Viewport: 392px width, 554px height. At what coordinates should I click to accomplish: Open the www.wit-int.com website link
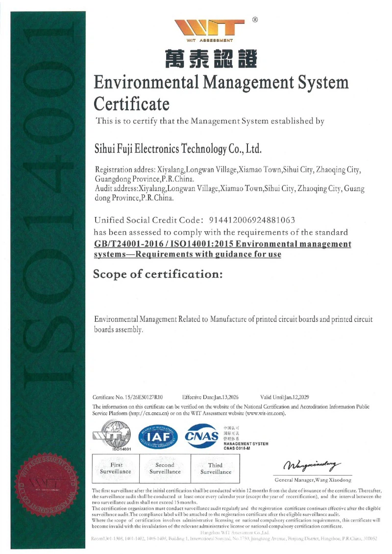point(265,414)
